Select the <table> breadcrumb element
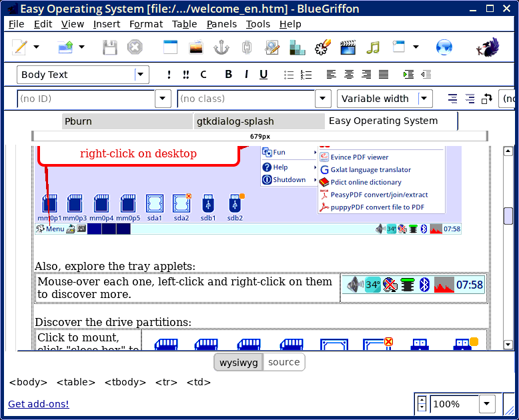This screenshot has width=519, height=420. (76, 382)
